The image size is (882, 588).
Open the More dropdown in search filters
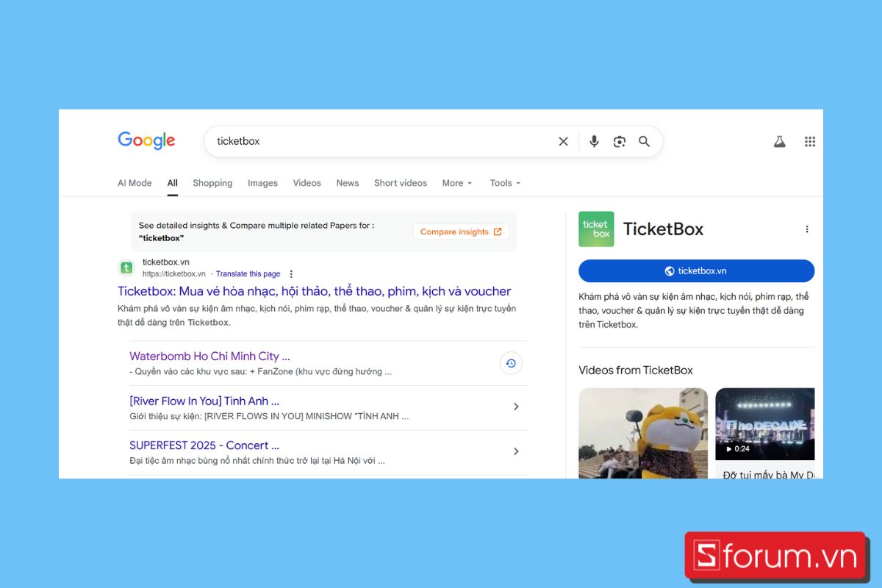[457, 183]
